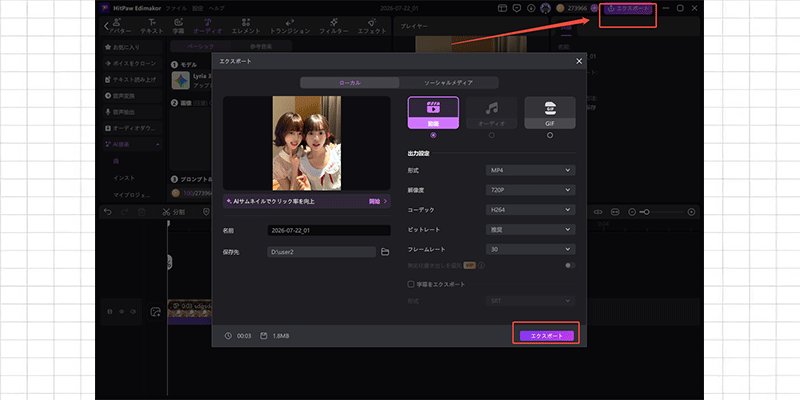Click the 保存先 path field D:\user2
Screen dimensions: 800x400
tap(322, 252)
